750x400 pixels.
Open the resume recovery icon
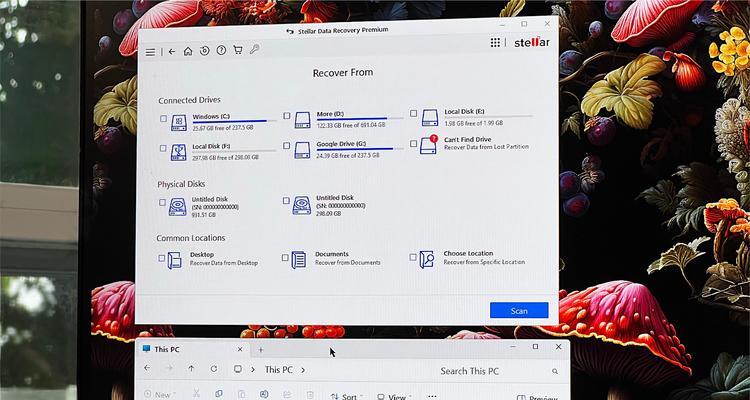[x=205, y=51]
